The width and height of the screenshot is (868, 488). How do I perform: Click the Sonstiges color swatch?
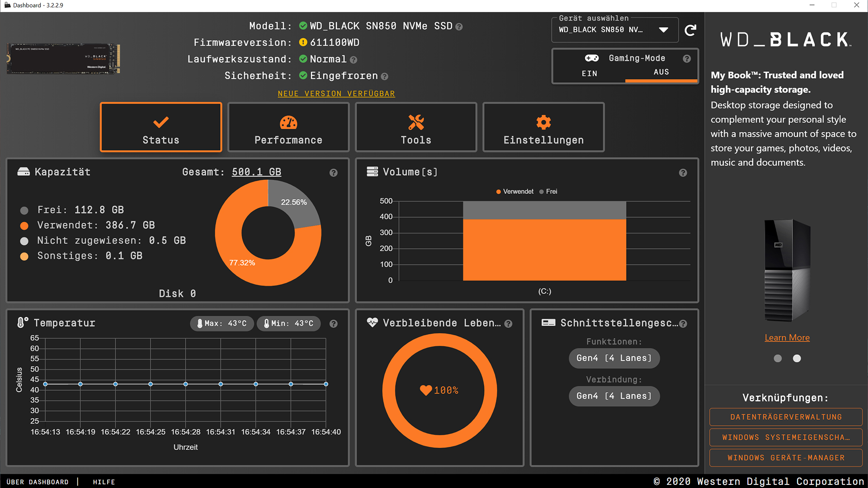click(24, 257)
